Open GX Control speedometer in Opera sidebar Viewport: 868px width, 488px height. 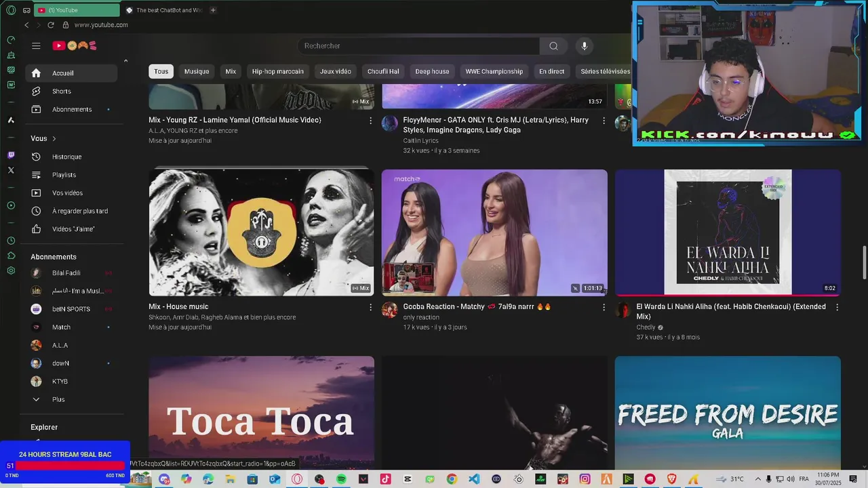tap(11, 40)
